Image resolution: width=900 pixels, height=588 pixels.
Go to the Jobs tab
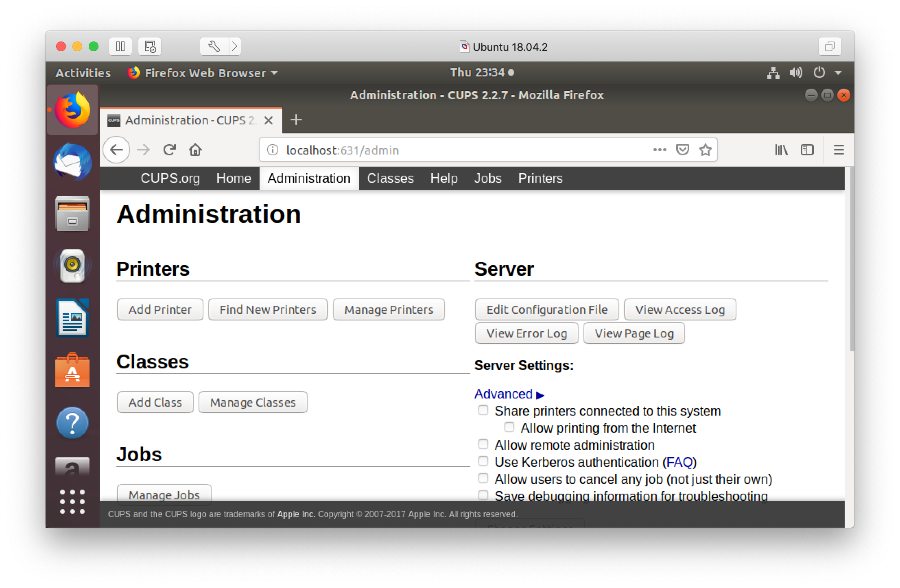coord(488,179)
